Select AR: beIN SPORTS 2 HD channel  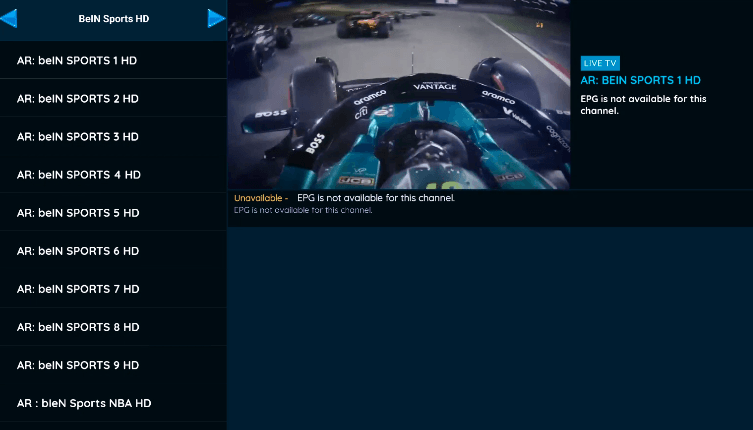(113, 98)
